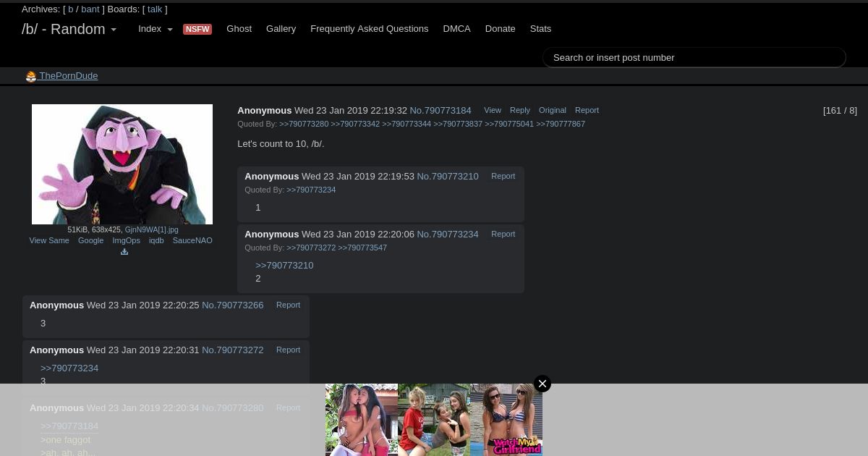Open the Gallery page
Screen dimensions: 868x456
[x=281, y=29]
